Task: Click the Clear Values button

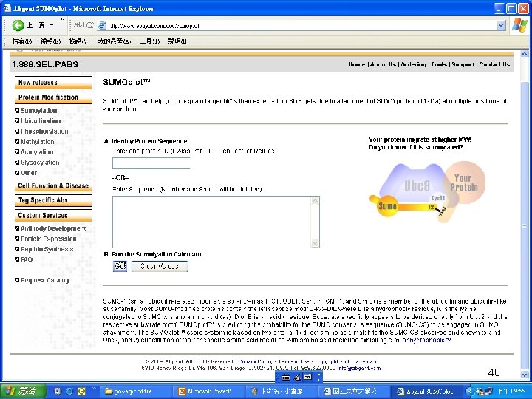Action: [x=160, y=266]
